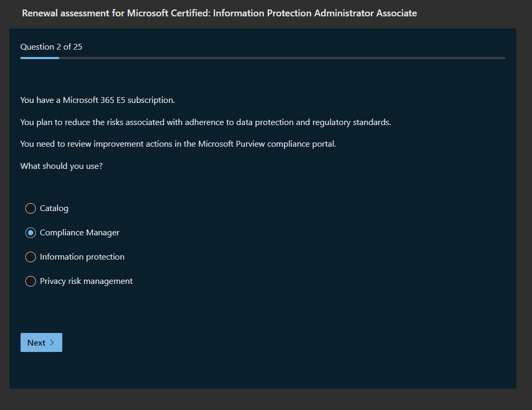Select the Catalog radio button
The height and width of the screenshot is (410, 532).
coord(31,208)
